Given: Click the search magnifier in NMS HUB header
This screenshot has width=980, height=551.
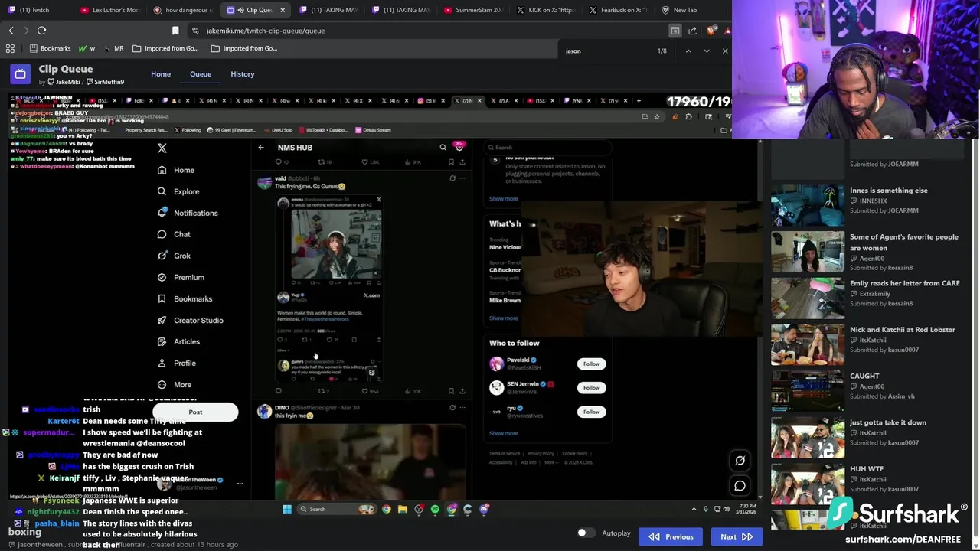Looking at the screenshot, I should coord(443,148).
